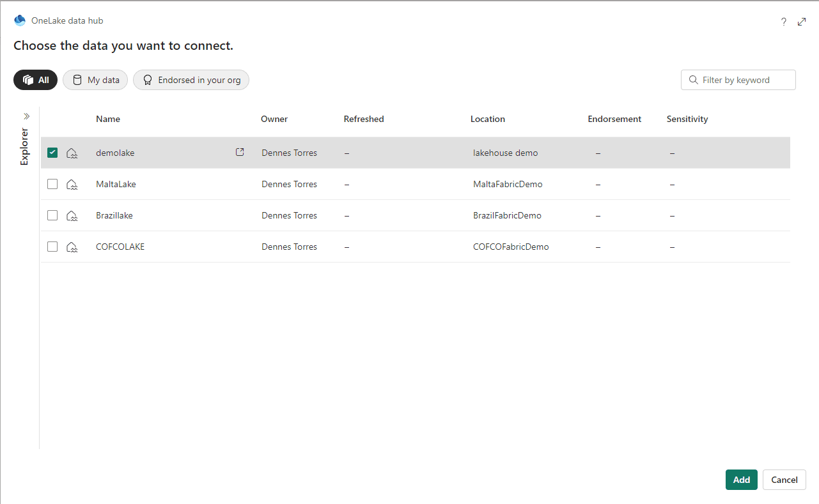
Task: Switch to Endorsed in your org filter
Action: 191,80
